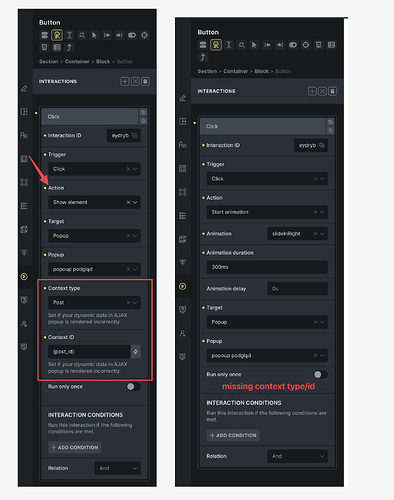Image resolution: width=394 pixels, height=500 pixels.
Task: Select Container in the left breadcrumb
Action: pos(77,61)
